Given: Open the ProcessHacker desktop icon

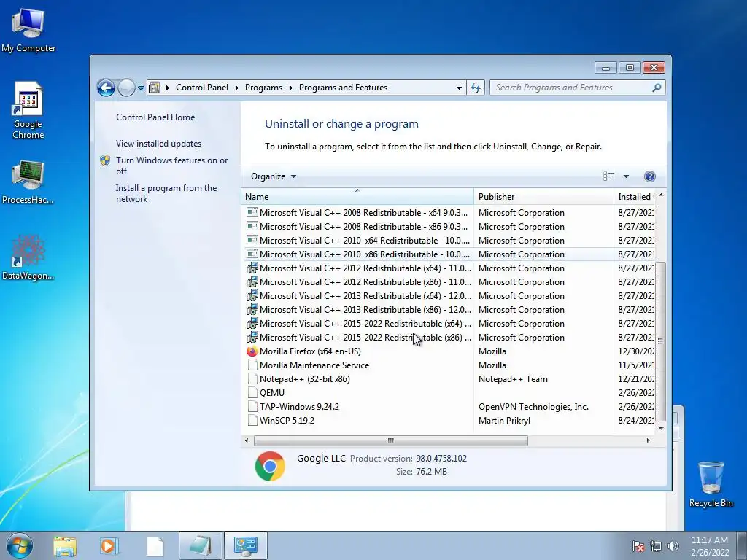Looking at the screenshot, I should tap(28, 182).
